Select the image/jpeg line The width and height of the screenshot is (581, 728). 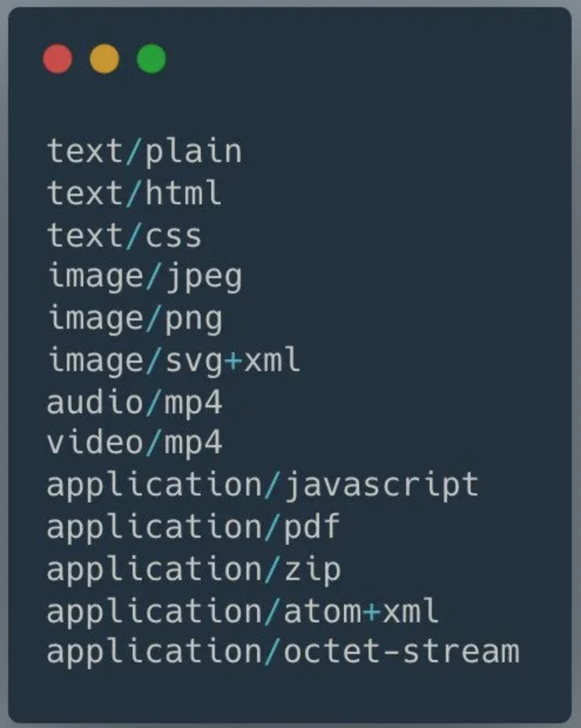point(144,277)
